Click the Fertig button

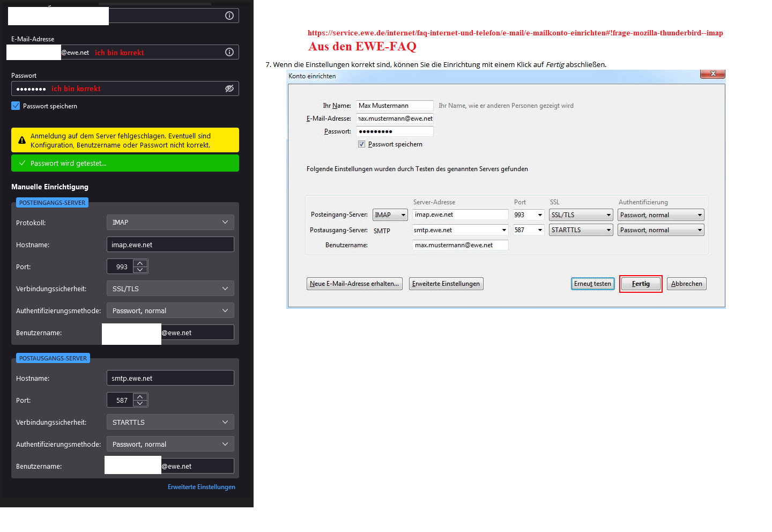(x=641, y=284)
